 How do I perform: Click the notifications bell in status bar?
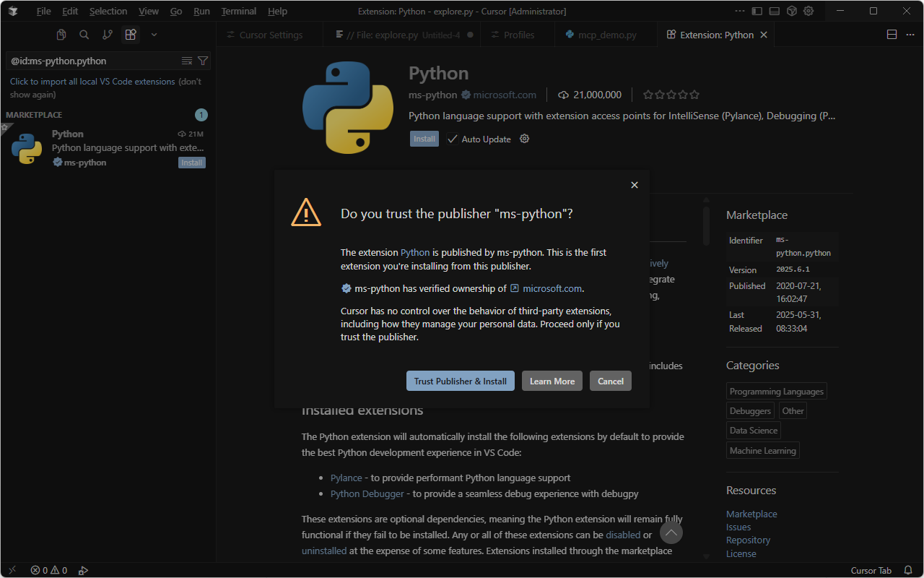[x=908, y=570]
